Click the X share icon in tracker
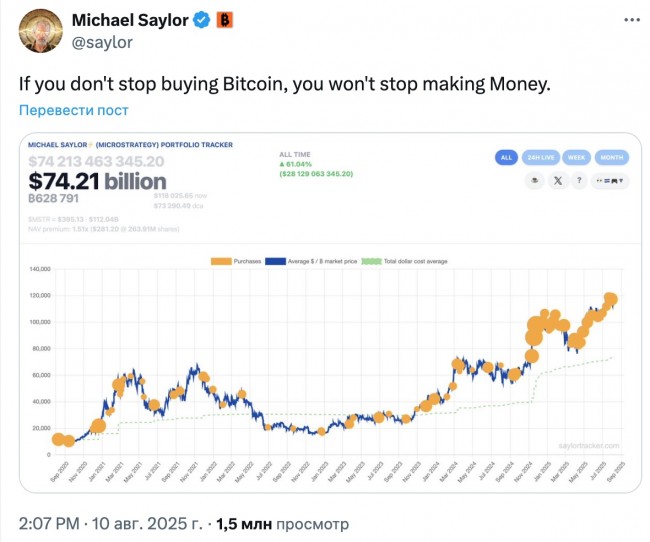 pos(558,181)
